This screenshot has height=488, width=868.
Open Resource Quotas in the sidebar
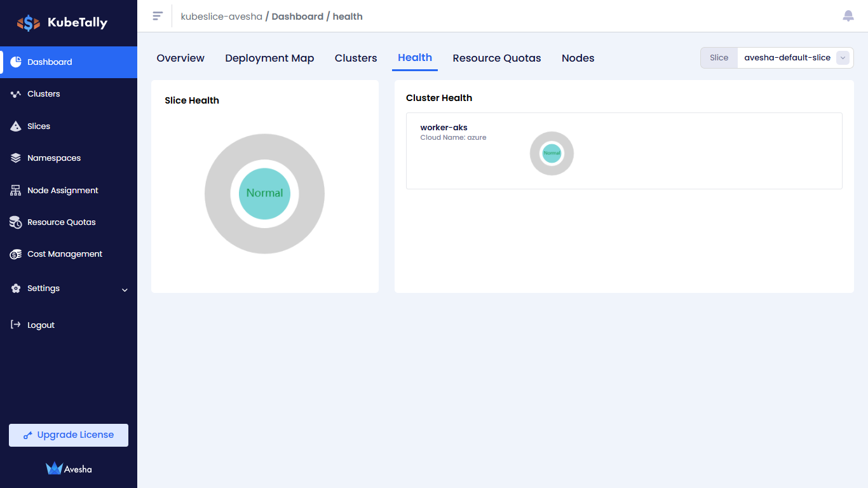pos(69,222)
